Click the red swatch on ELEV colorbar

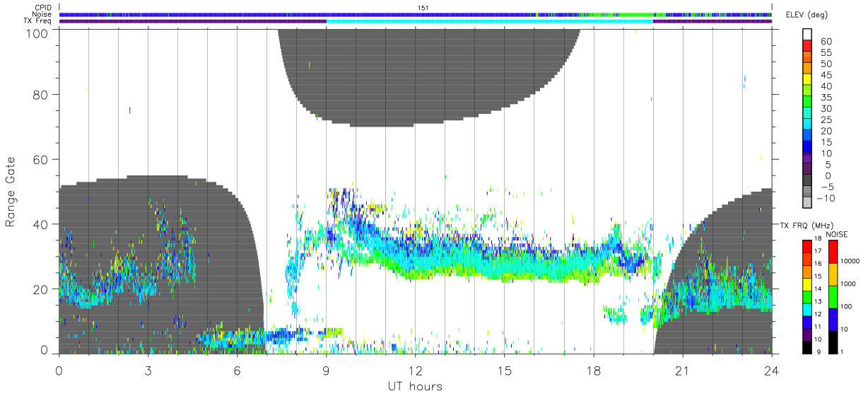pyautogui.click(x=807, y=46)
